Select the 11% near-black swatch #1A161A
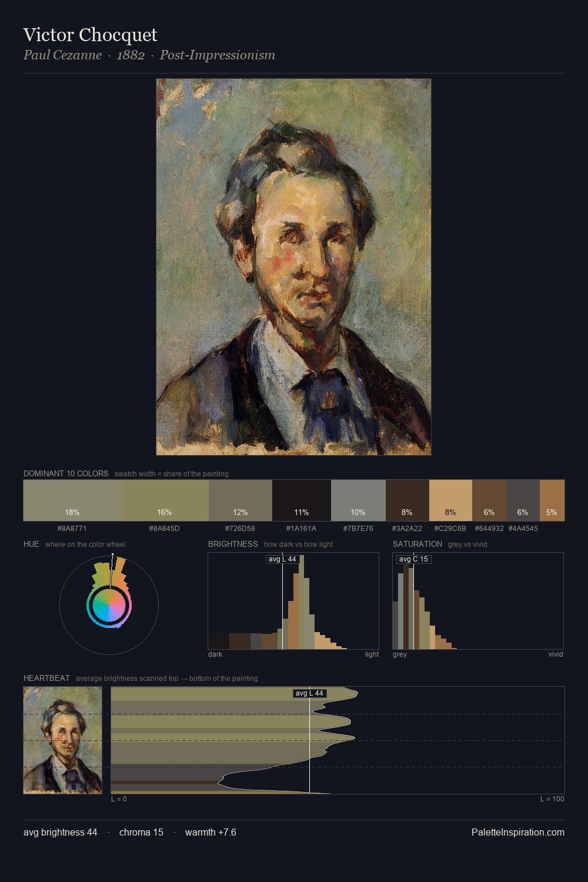 click(302, 500)
